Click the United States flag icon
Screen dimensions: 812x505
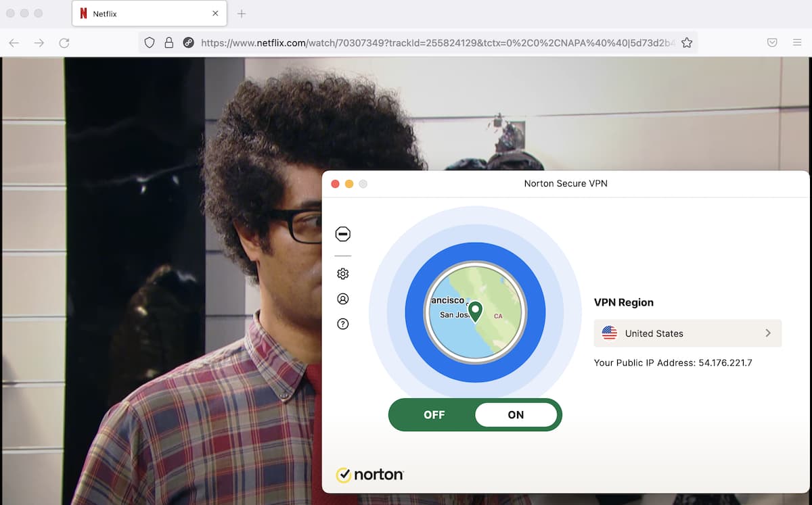(x=611, y=333)
